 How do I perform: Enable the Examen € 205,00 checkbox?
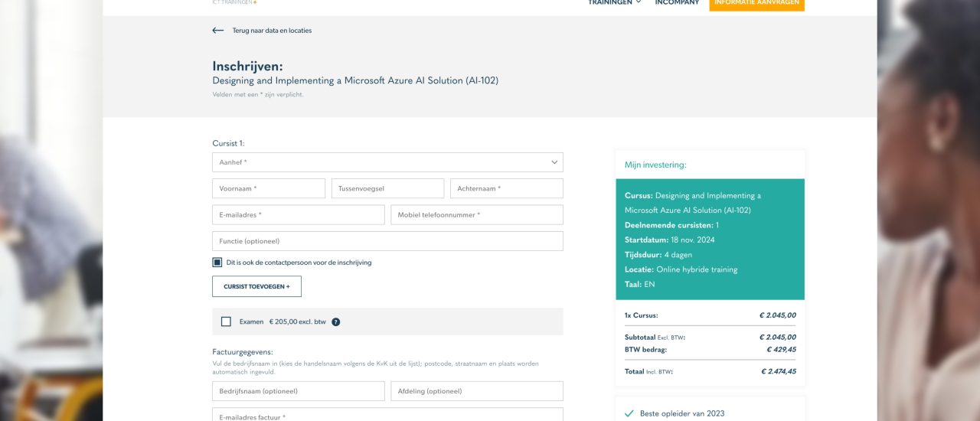pos(226,321)
